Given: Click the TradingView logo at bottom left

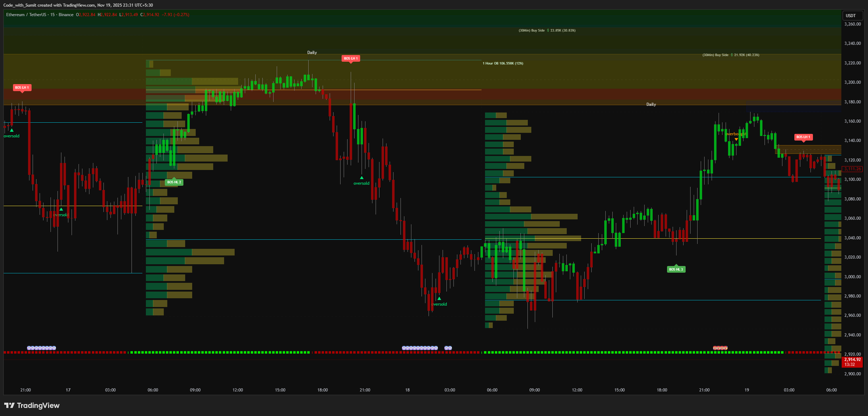Looking at the screenshot, I should pyautogui.click(x=32, y=405).
